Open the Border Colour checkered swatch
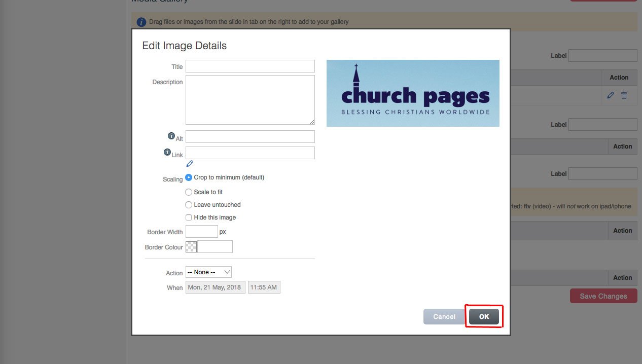The image size is (642, 364). [191, 247]
